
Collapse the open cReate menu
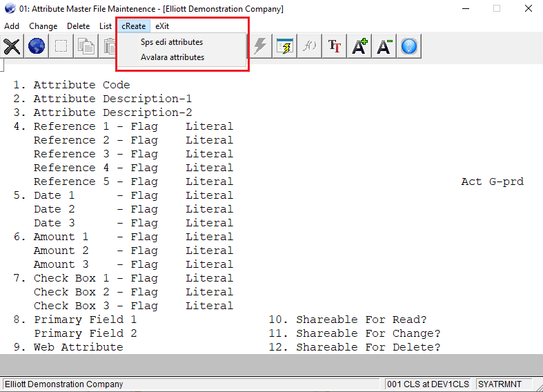coord(133,26)
